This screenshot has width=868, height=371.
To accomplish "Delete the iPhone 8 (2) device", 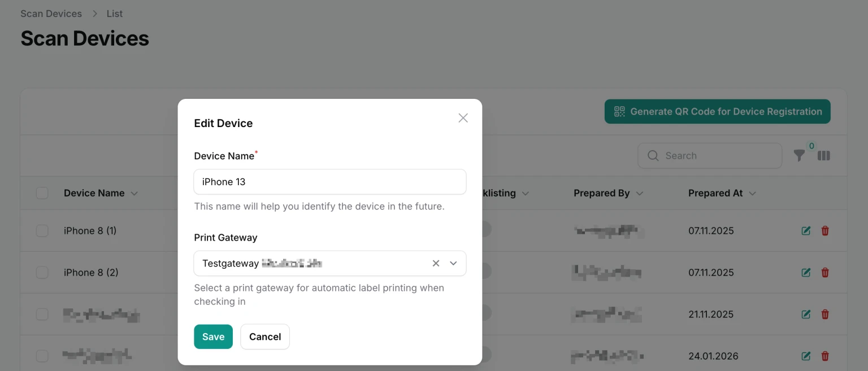I will coord(825,272).
